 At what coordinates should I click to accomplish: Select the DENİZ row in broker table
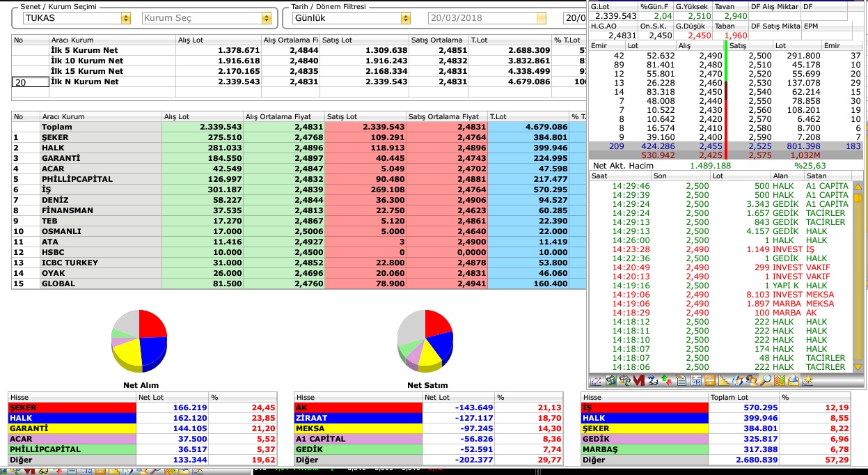coord(299,200)
